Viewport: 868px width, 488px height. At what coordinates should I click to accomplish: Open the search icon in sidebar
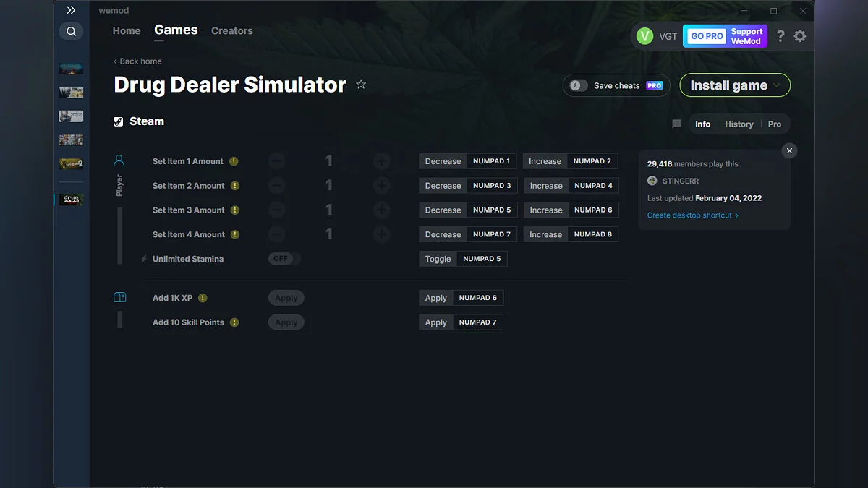(71, 31)
